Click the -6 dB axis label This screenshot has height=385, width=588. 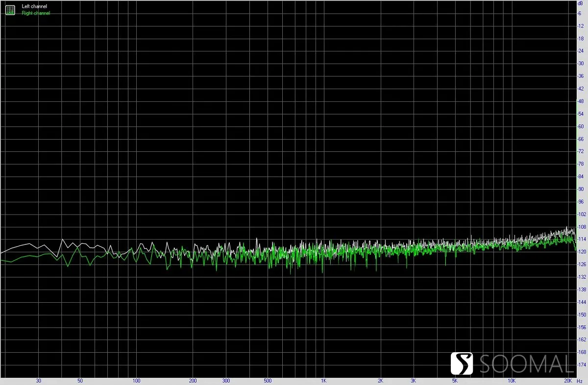[580, 13]
